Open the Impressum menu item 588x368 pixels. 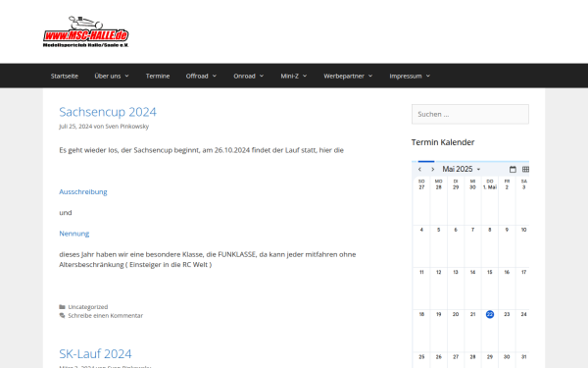406,76
